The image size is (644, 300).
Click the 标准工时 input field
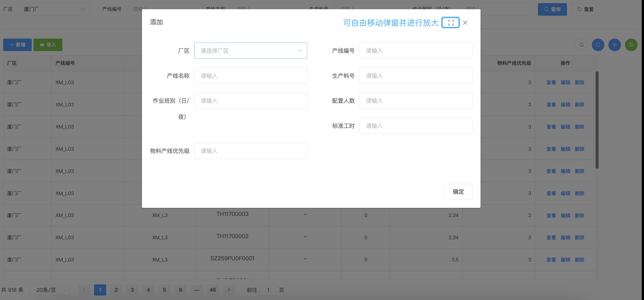click(x=416, y=126)
